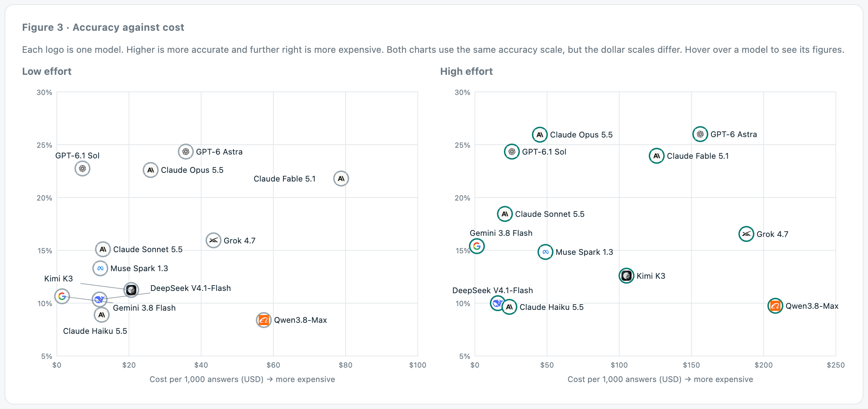This screenshot has height=409, width=868.
Task: Click the GPT-6.1 Sol logo in Low effort chart
Action: coord(82,169)
